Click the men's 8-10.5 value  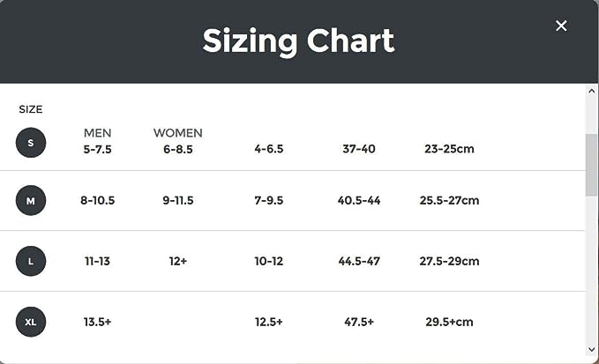[x=97, y=201]
